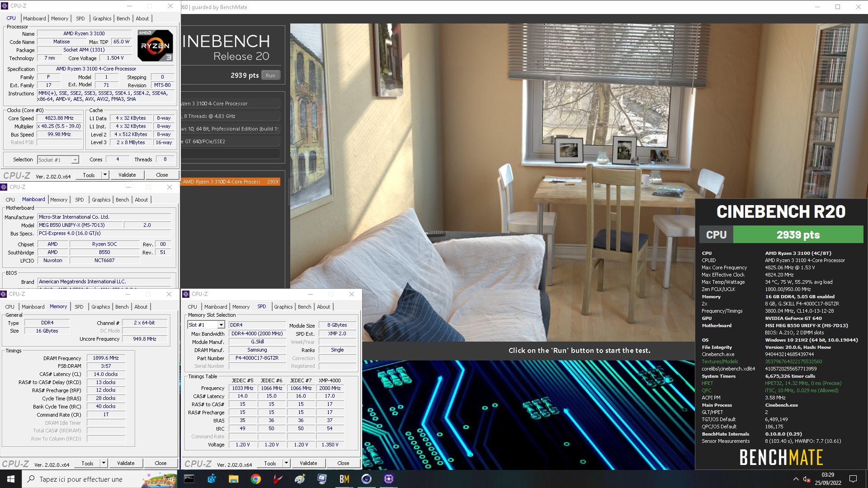Image resolution: width=868 pixels, height=488 pixels.
Task: Click the Core Speed value 4823.88 MHz
Action: (59, 118)
